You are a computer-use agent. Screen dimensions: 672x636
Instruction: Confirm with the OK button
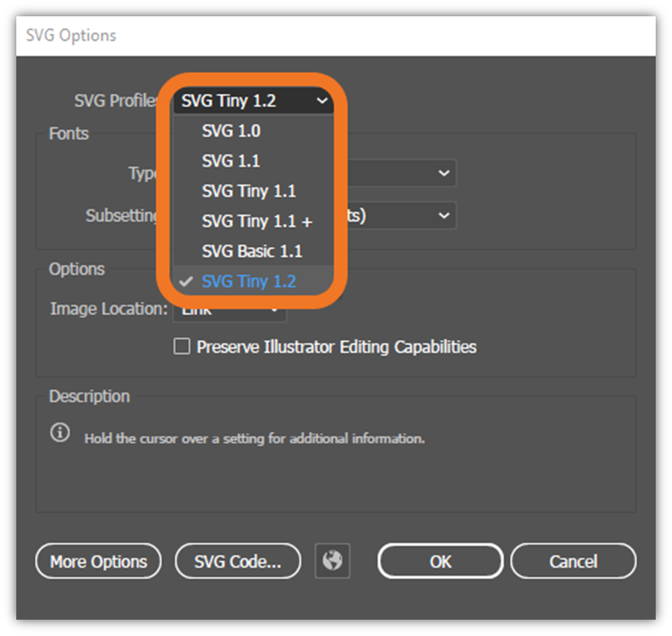[440, 561]
